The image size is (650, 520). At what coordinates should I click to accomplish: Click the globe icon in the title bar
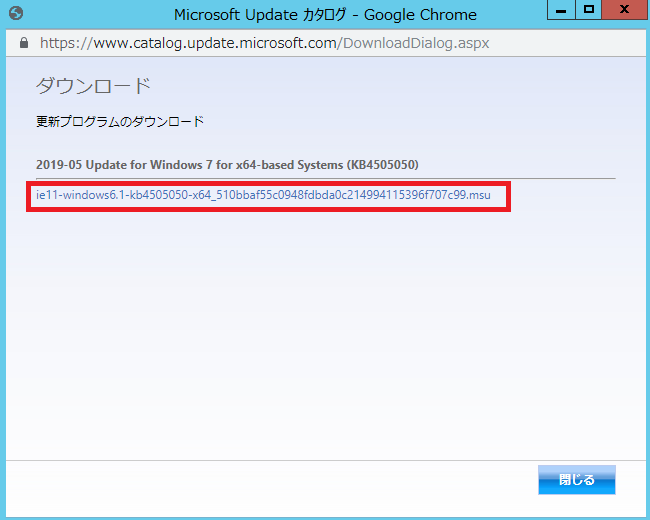tap(16, 13)
